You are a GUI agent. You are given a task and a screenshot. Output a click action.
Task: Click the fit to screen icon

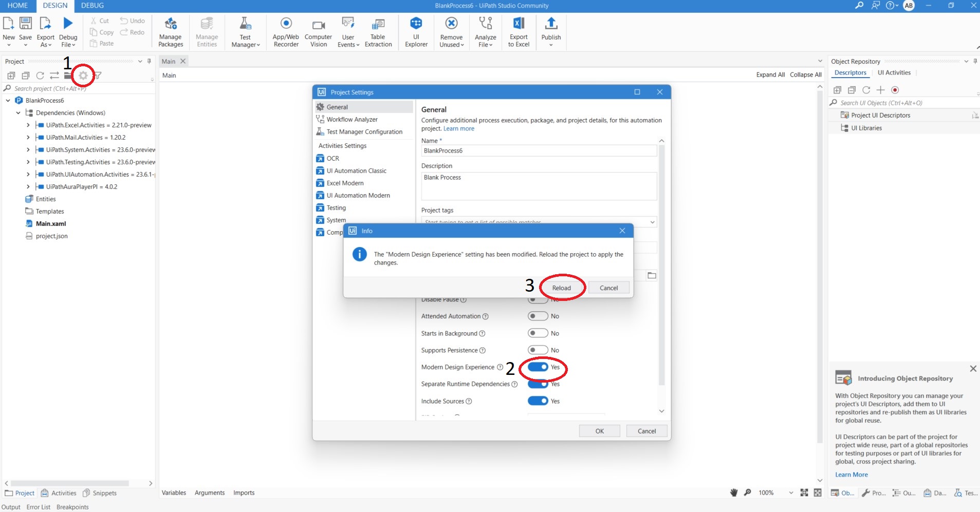tap(804, 492)
